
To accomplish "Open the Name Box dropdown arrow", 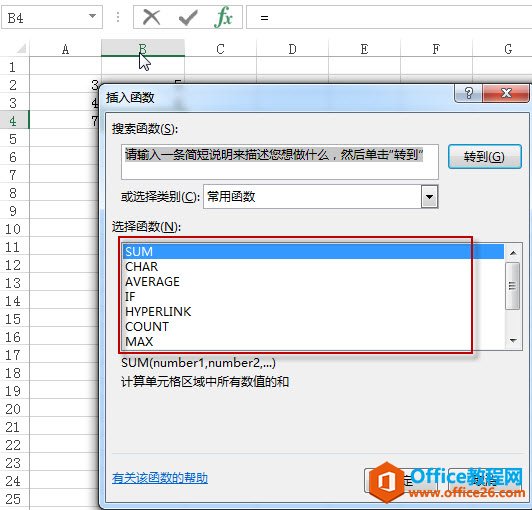I will 92,16.
